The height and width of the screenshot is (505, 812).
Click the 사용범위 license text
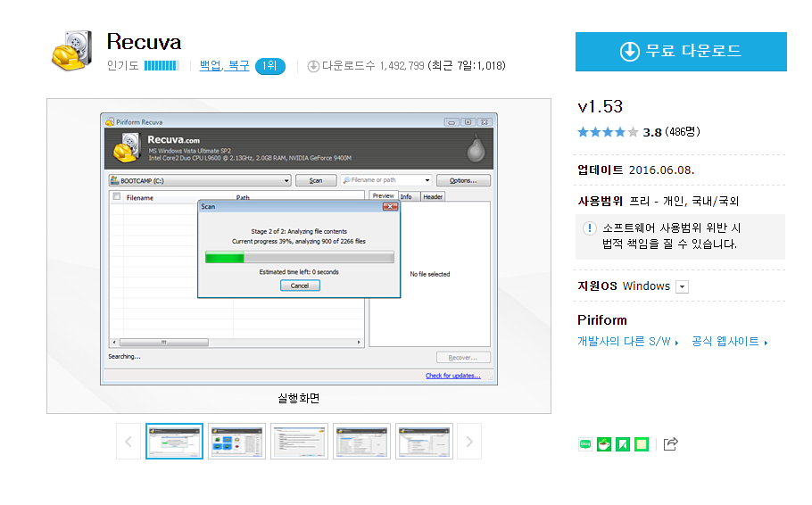point(659,201)
